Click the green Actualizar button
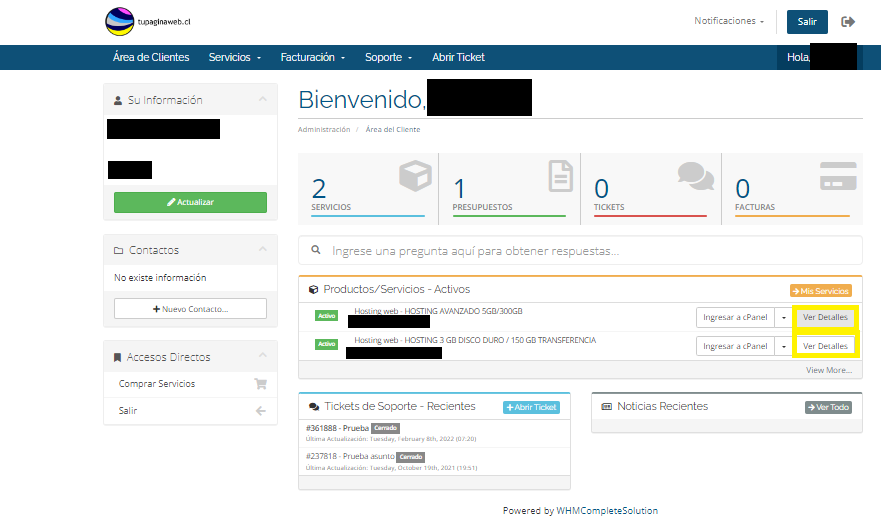 click(190, 202)
